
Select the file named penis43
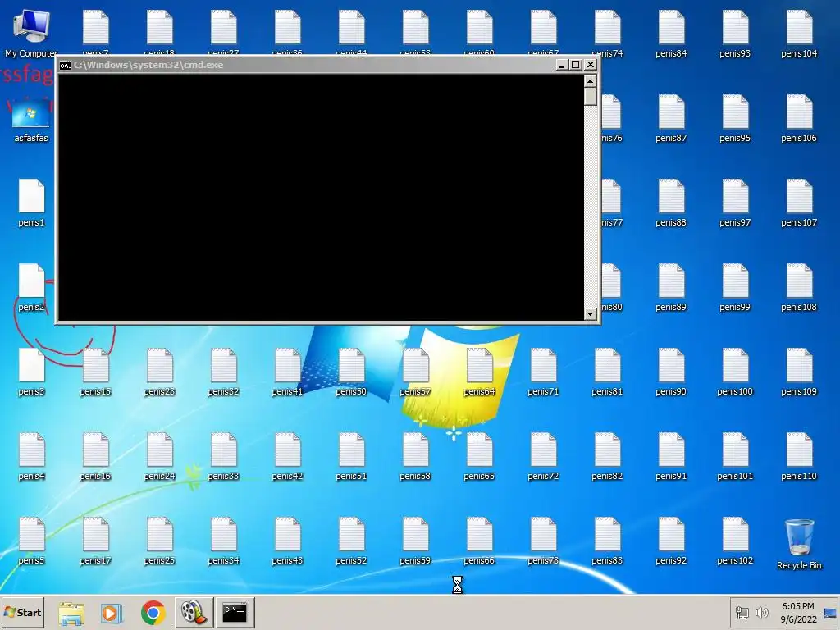coord(287,542)
